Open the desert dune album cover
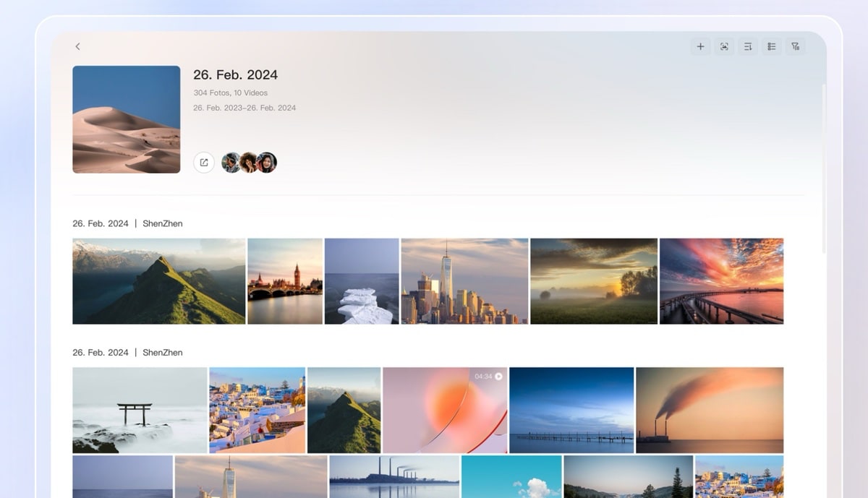The width and height of the screenshot is (868, 498). [x=127, y=119]
